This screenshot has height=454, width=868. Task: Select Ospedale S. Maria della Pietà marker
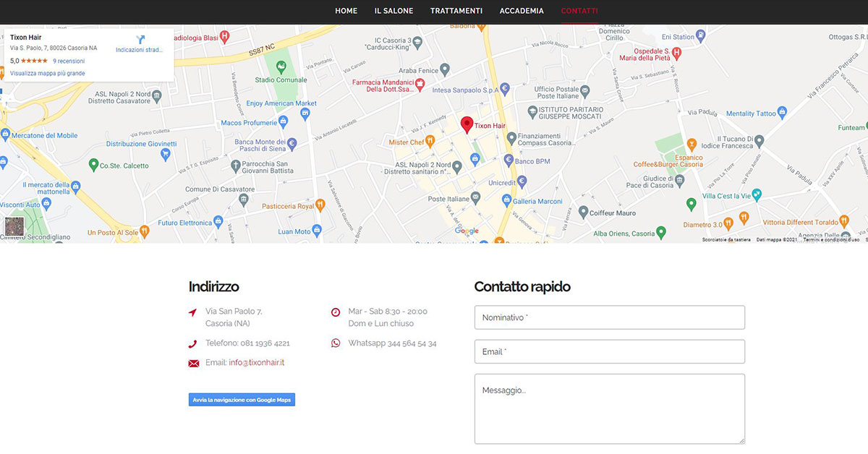tap(676, 52)
